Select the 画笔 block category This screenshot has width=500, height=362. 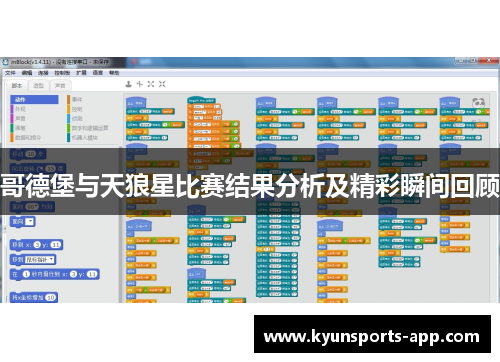(20, 128)
